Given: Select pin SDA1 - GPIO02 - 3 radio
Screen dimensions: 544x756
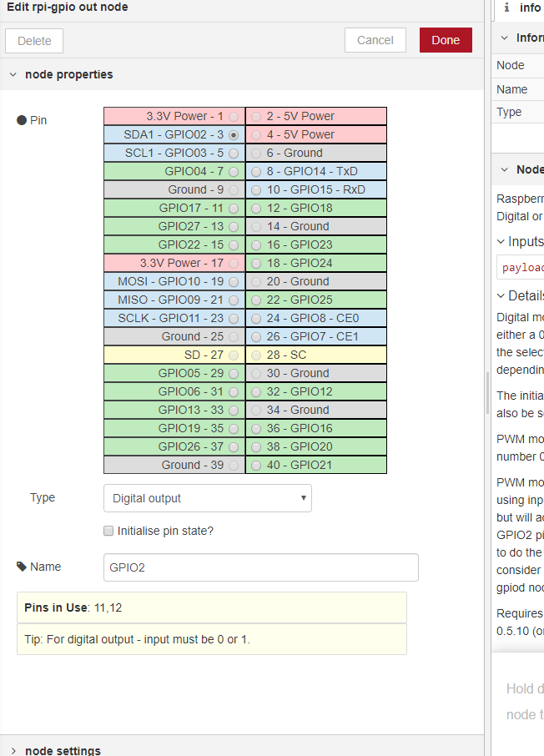Looking at the screenshot, I should [x=234, y=135].
